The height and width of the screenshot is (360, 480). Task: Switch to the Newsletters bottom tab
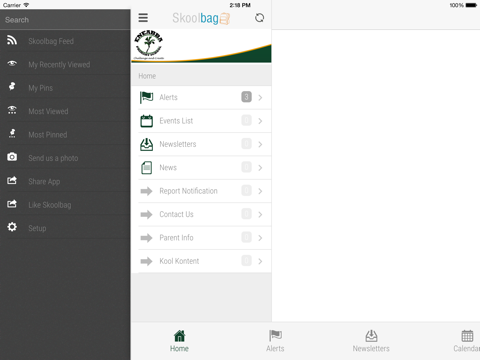click(371, 341)
